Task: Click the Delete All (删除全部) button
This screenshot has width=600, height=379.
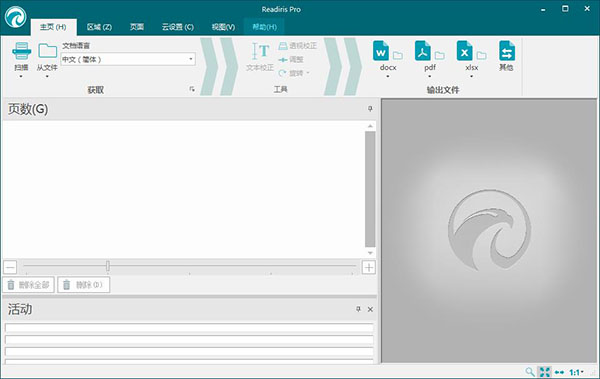Action: (29, 284)
